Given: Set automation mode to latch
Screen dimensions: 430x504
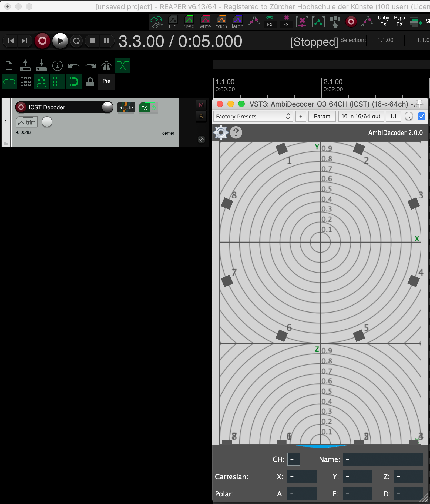Looking at the screenshot, I should [237, 22].
